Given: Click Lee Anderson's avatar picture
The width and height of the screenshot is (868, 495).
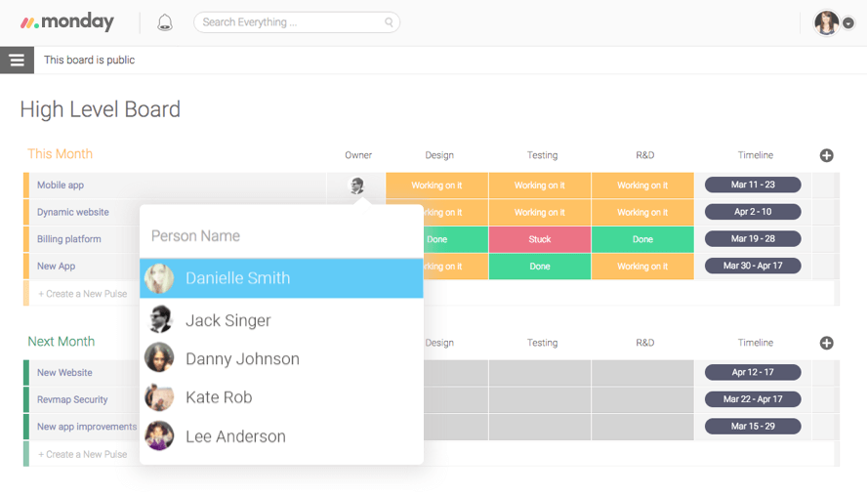Looking at the screenshot, I should tap(159, 436).
